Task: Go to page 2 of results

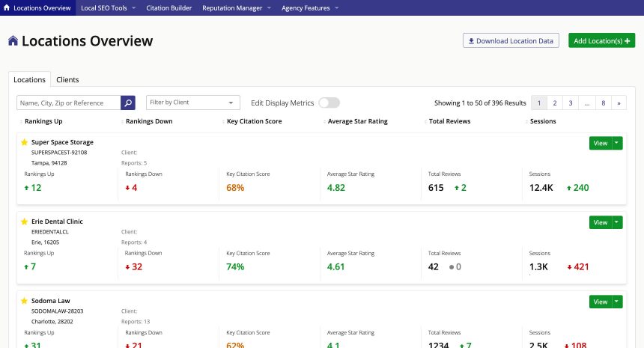Action: click(x=555, y=103)
